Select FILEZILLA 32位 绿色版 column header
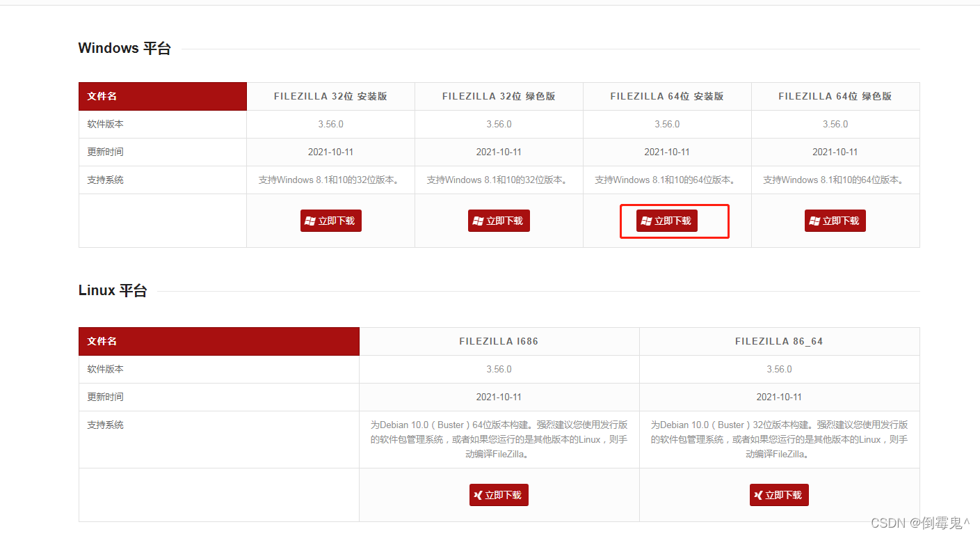 (x=499, y=96)
